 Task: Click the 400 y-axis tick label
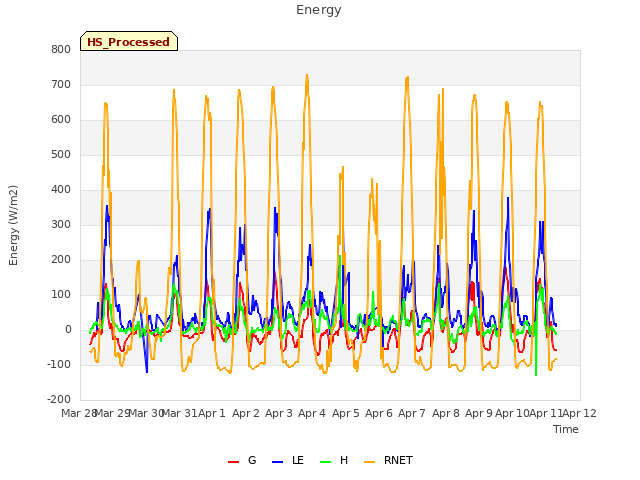tap(61, 190)
